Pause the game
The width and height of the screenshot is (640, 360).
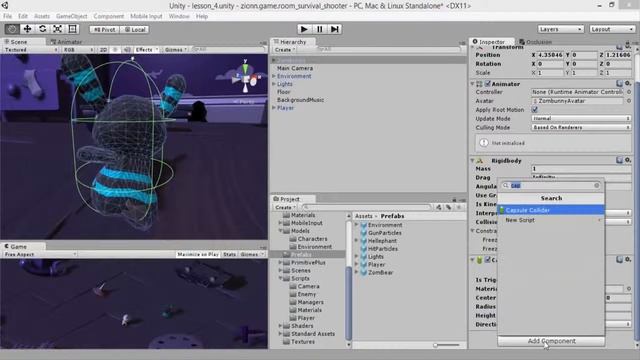[x=320, y=29]
